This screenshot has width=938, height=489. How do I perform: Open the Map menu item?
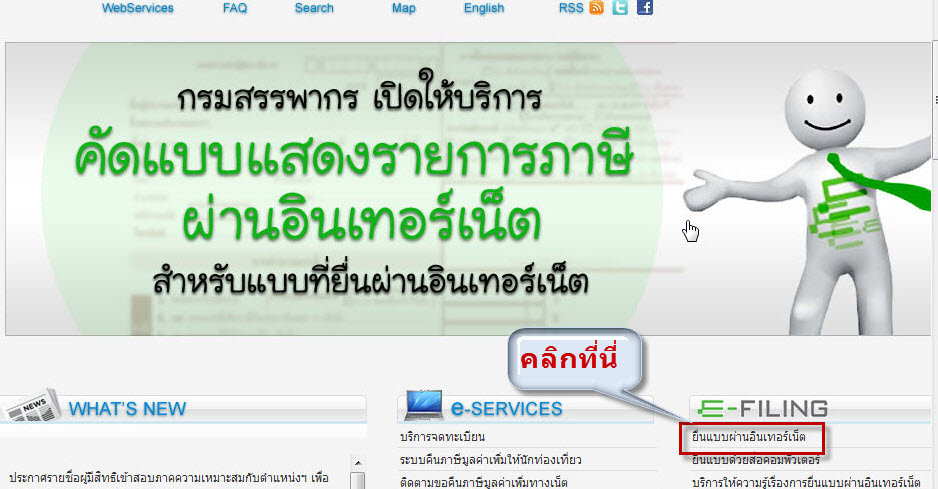click(404, 8)
